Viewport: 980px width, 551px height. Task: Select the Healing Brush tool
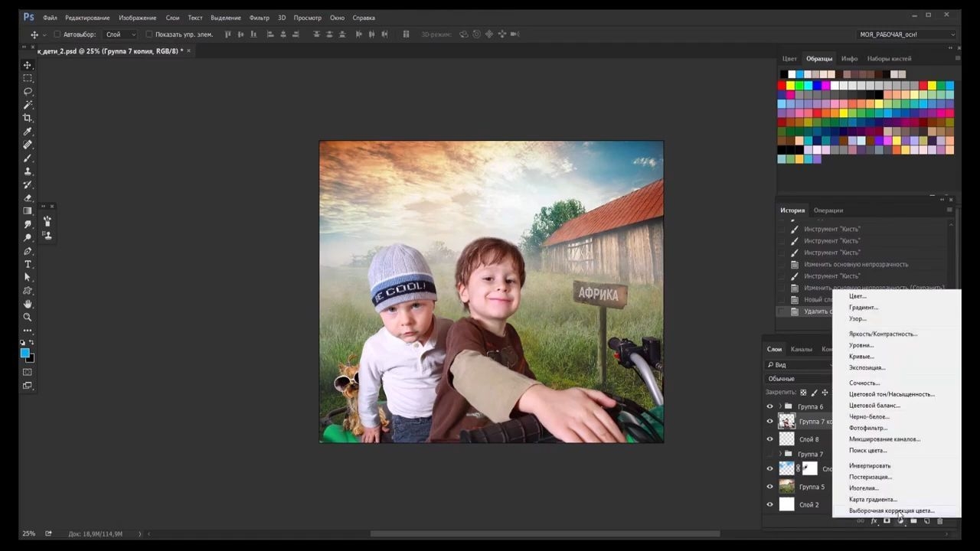point(28,145)
